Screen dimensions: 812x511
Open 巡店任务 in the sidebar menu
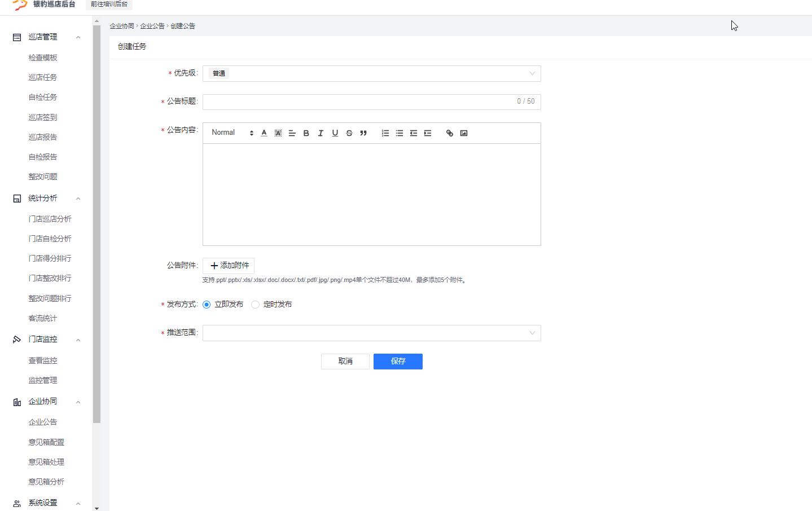(43, 77)
